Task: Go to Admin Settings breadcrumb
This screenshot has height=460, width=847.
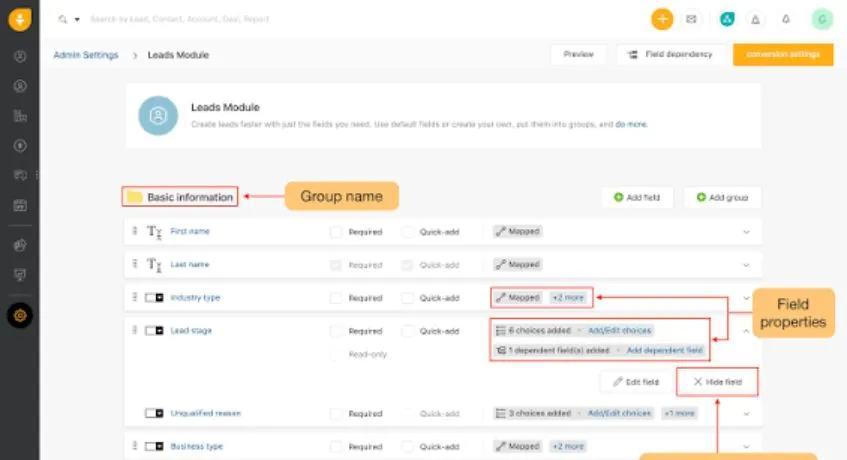Action: tap(85, 55)
